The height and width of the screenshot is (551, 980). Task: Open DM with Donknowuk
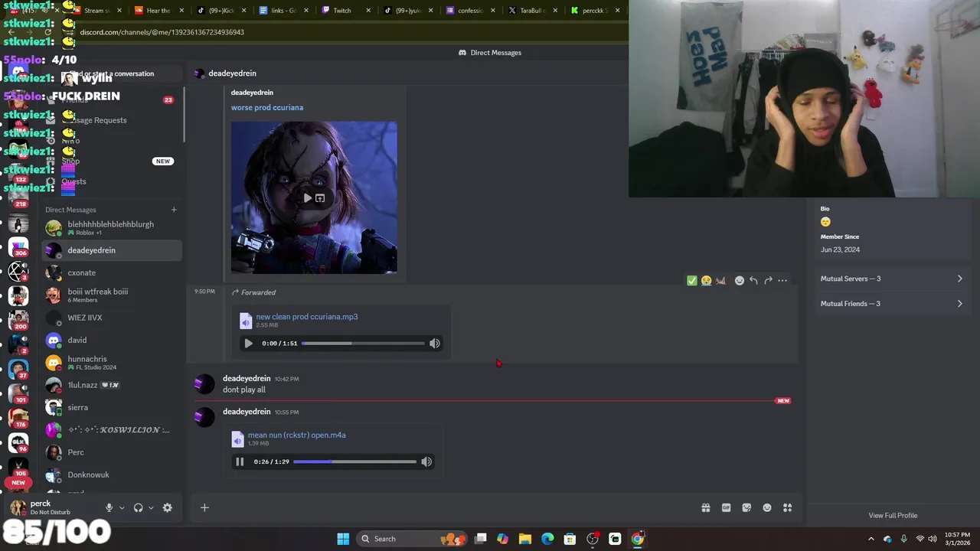coord(112,474)
